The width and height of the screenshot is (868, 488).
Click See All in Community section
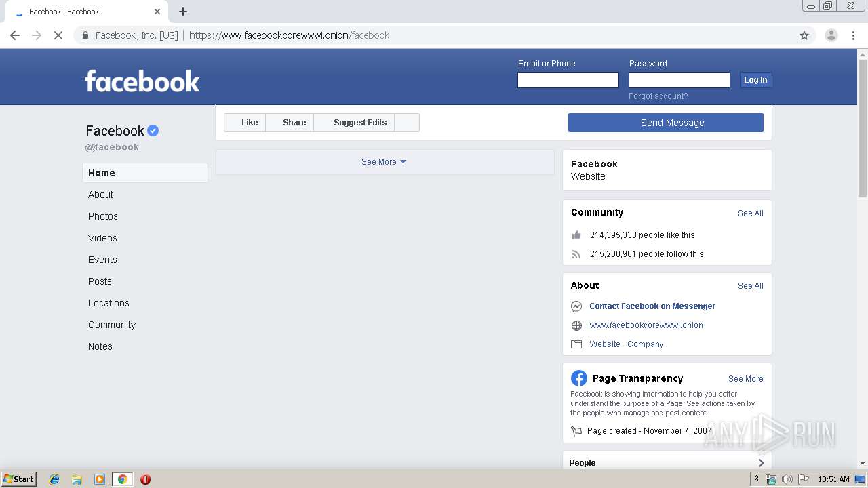pos(751,213)
